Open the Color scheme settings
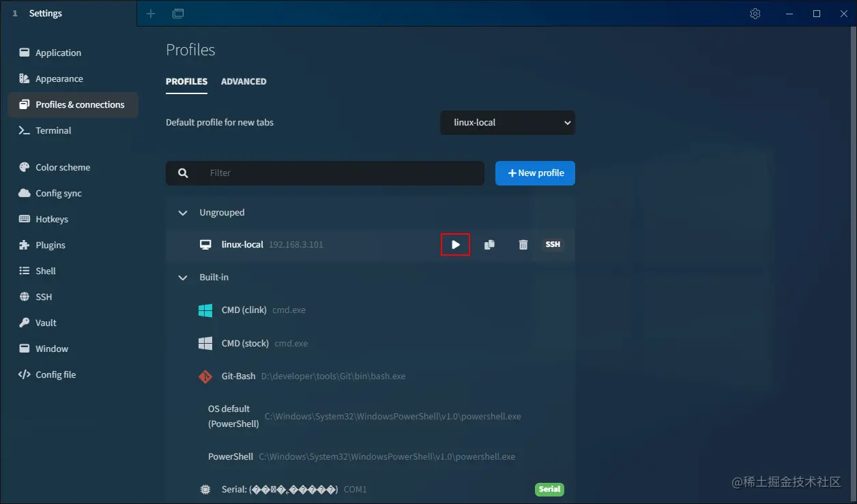 tap(73, 167)
